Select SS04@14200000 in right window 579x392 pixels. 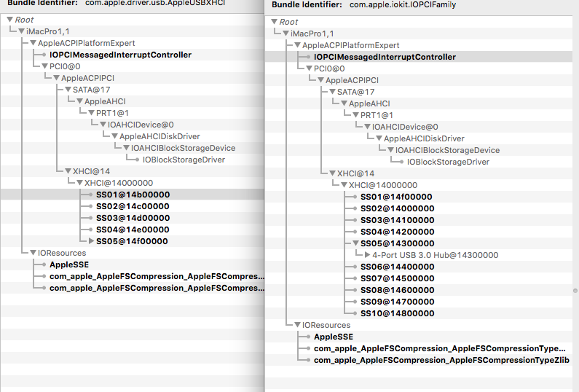(x=398, y=232)
